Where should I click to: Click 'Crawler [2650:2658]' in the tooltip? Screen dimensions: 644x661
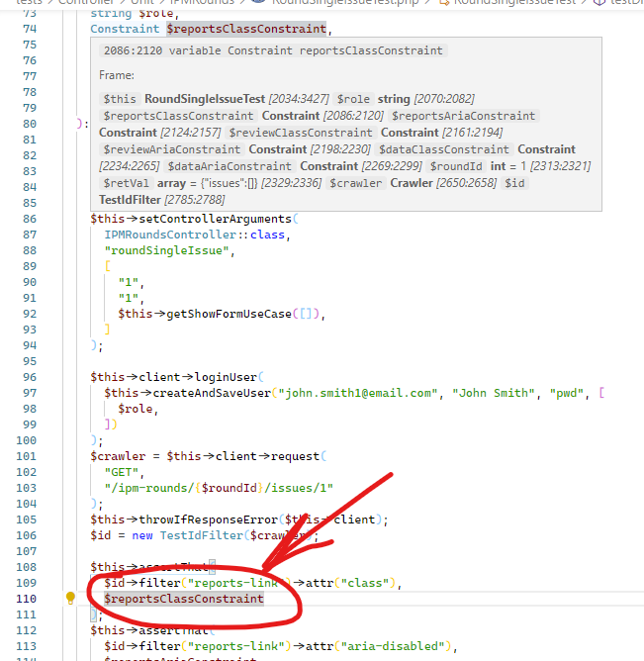(443, 183)
